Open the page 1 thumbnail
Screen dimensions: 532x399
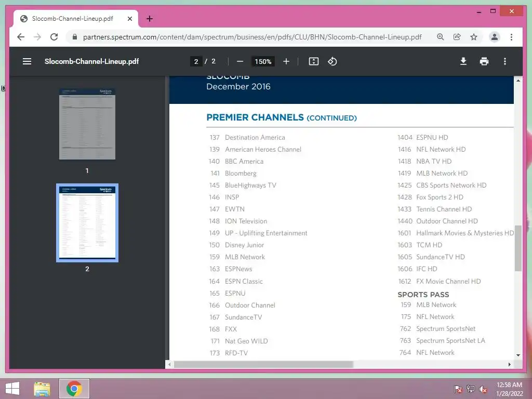87,124
